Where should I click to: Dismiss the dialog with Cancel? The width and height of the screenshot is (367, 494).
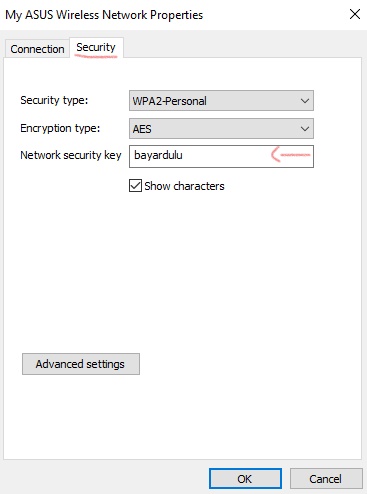[x=326, y=479]
